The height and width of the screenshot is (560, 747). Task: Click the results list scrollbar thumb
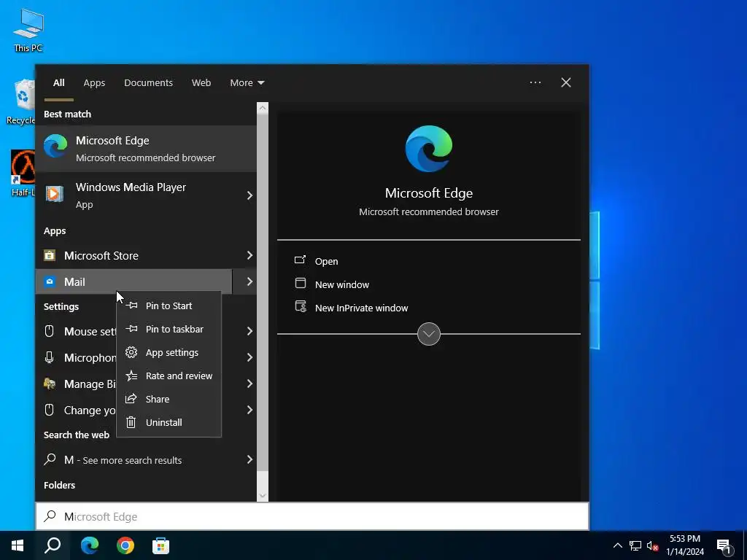263,292
